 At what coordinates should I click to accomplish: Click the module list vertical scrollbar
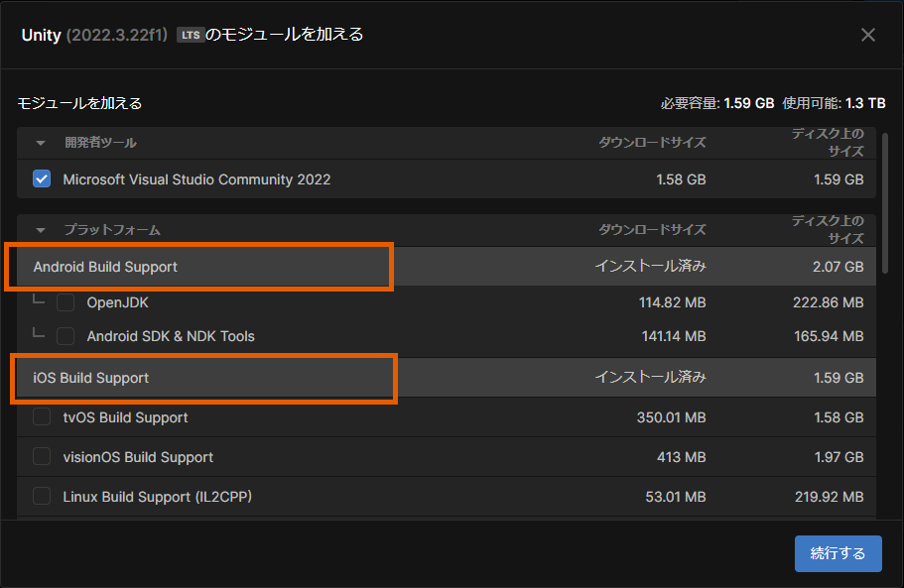tap(883, 188)
